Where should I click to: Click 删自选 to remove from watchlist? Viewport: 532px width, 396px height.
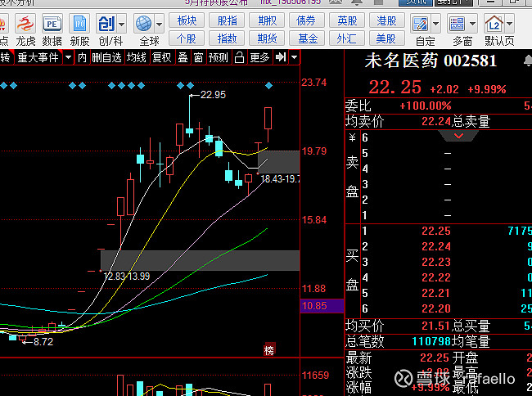tap(107, 57)
